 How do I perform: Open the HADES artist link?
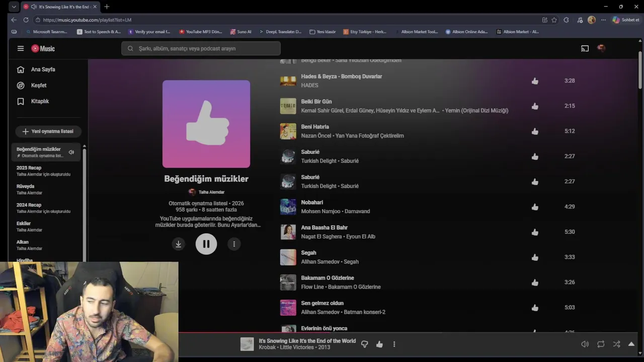309,85
